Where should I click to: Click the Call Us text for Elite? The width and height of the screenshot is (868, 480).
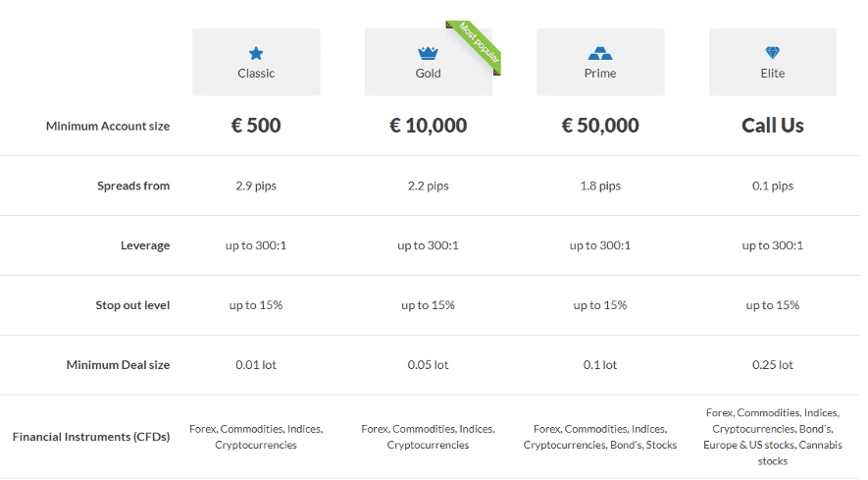point(773,126)
